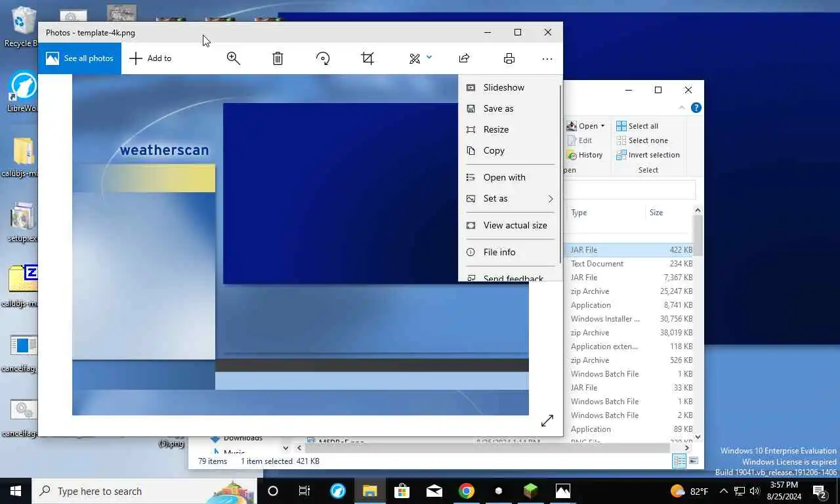Image resolution: width=840 pixels, height=504 pixels.
Task: Open File info from the menu
Action: point(509,252)
